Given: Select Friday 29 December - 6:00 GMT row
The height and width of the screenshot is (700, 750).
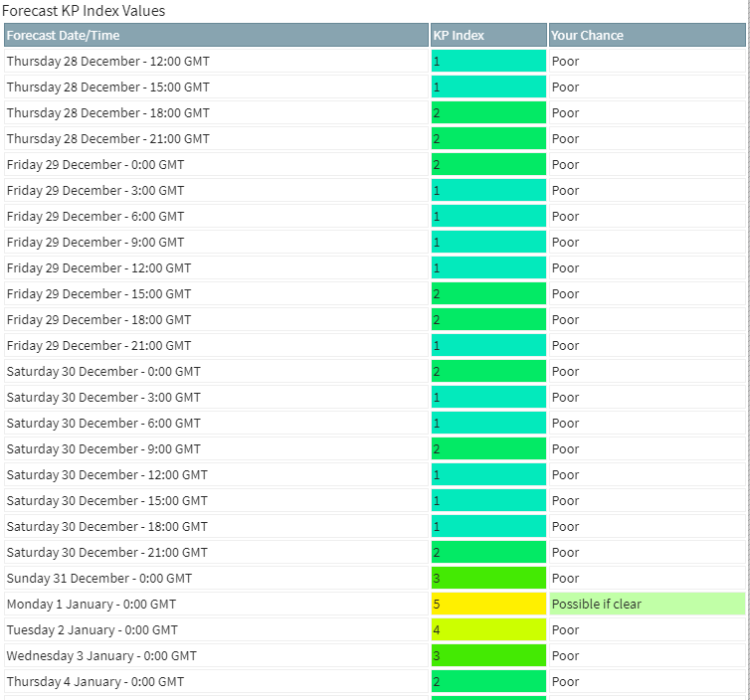Looking at the screenshot, I should click(x=375, y=216).
